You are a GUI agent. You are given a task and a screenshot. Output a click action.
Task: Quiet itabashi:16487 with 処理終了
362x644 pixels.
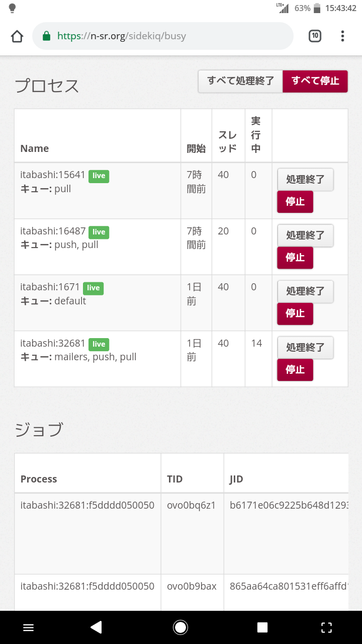(305, 235)
